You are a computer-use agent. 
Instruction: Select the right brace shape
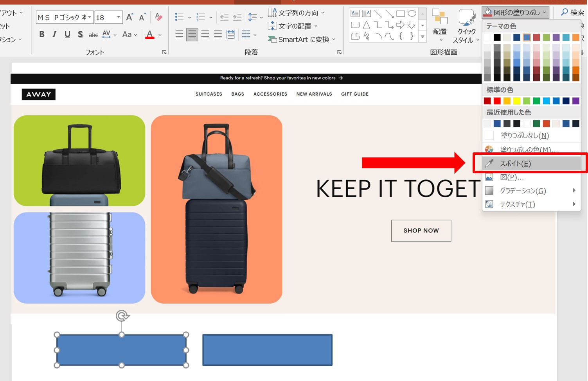[412, 36]
